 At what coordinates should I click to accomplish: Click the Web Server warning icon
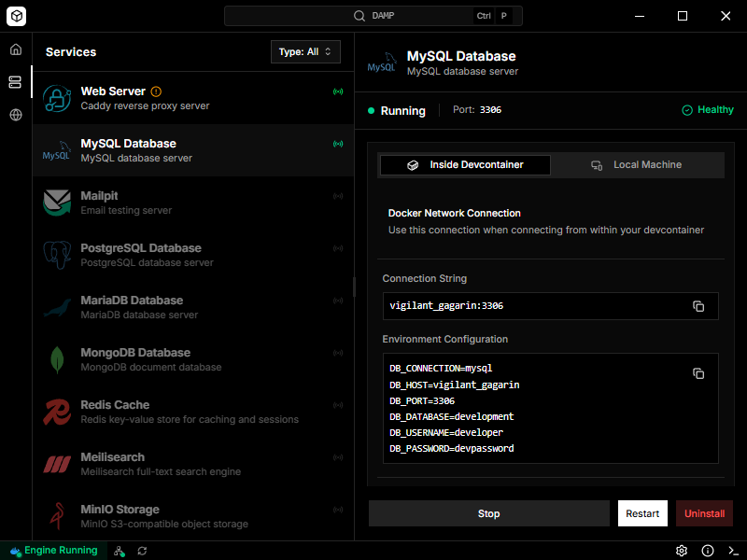(x=156, y=91)
